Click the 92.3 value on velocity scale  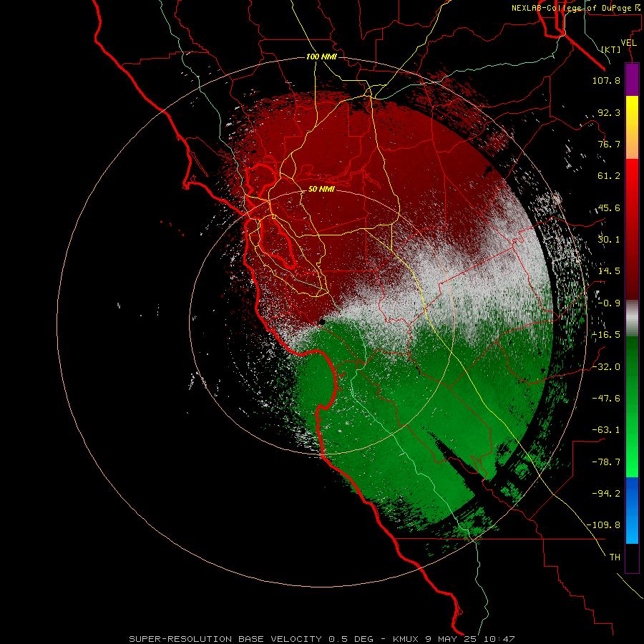click(609, 112)
